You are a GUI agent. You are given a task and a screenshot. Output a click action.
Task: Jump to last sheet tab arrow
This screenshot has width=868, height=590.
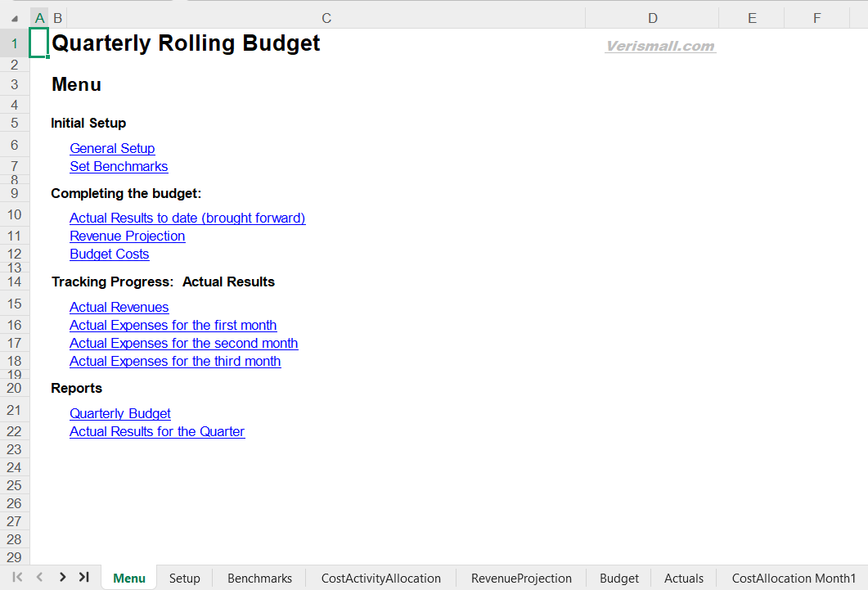point(83,577)
